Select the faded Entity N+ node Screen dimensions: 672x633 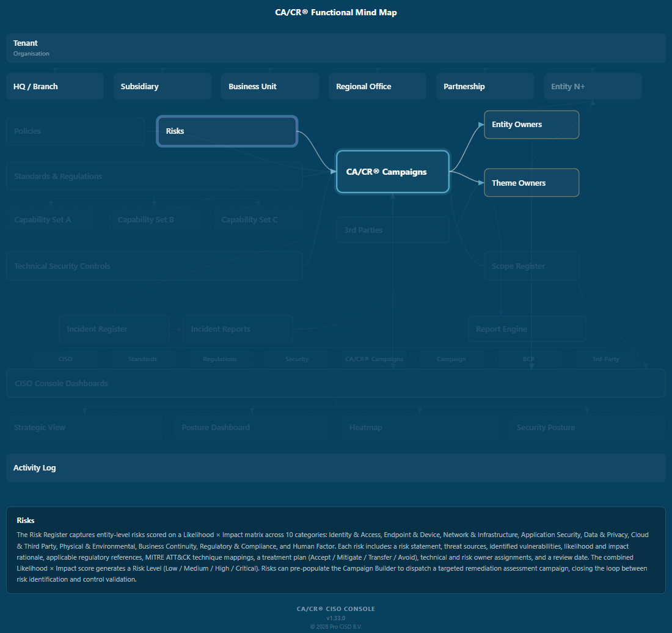tap(593, 86)
